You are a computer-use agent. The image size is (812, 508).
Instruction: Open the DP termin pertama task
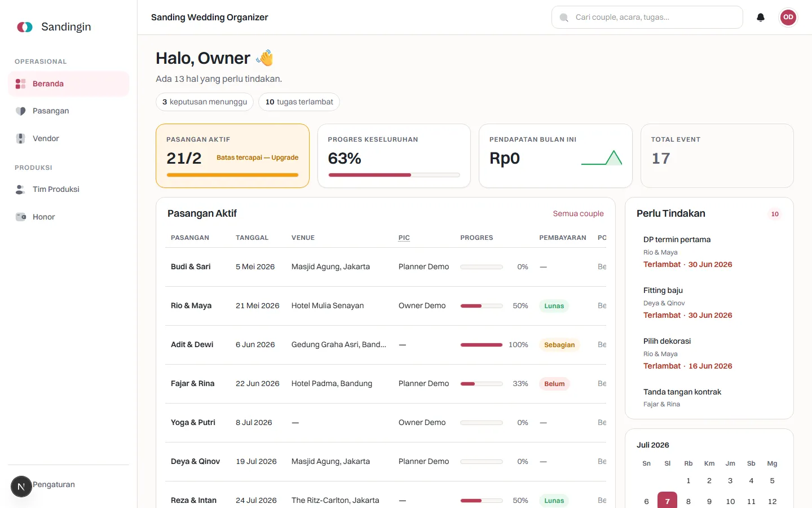tap(709, 252)
